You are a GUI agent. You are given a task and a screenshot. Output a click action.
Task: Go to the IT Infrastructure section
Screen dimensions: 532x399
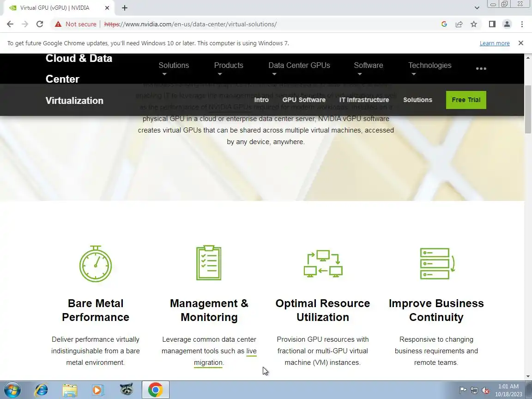pos(364,100)
